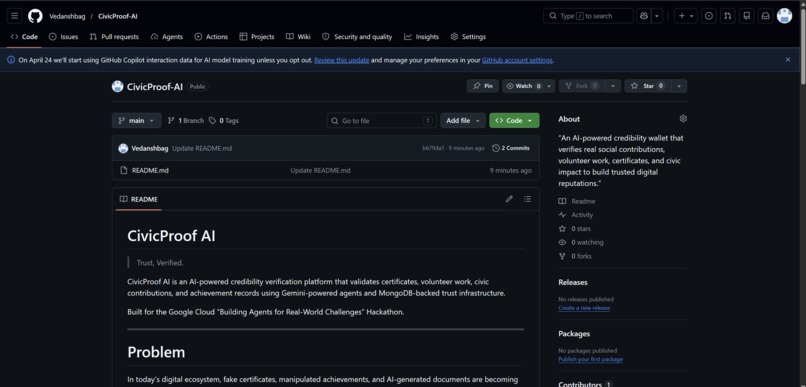Open the notifications inbox icon
806x387 pixels.
point(765,16)
